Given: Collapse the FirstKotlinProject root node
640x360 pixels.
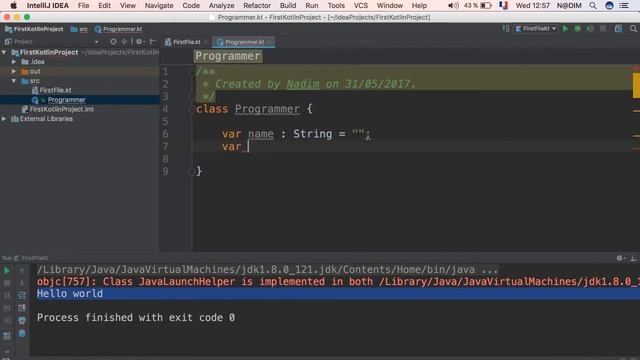Looking at the screenshot, I should coord(4,52).
